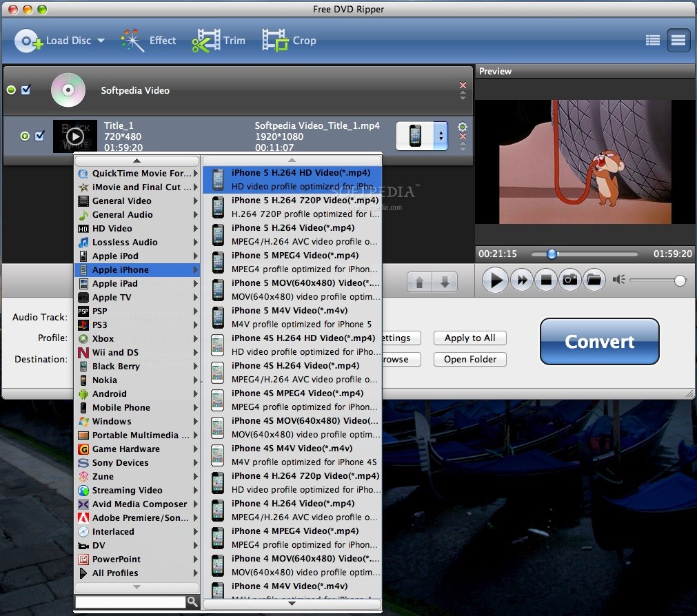Open the QuickTime Movie Format category
This screenshot has width=697, height=616.
(137, 173)
